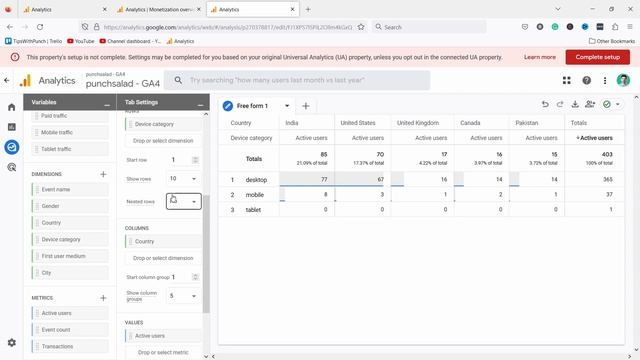
Task: Click the Country chip under Columns
Action: pos(163,242)
